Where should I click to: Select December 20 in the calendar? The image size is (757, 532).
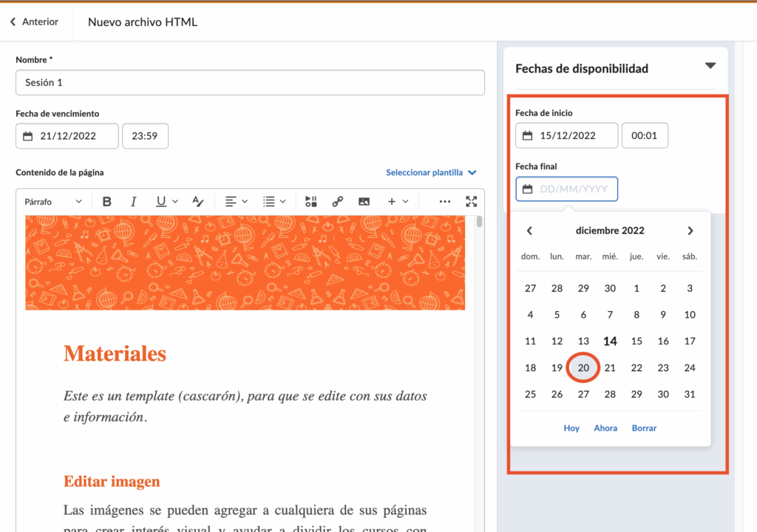(x=583, y=368)
